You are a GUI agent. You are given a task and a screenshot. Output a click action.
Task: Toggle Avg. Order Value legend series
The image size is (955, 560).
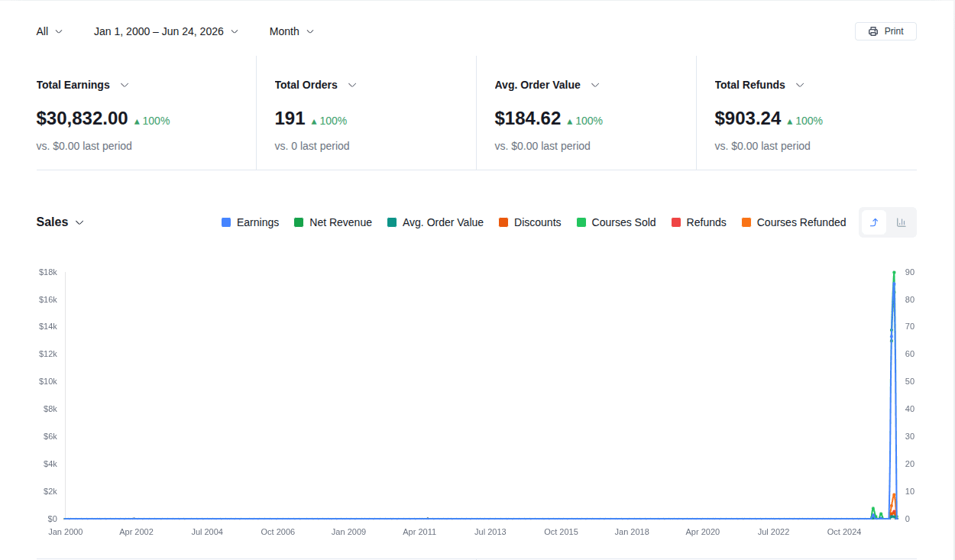point(435,222)
